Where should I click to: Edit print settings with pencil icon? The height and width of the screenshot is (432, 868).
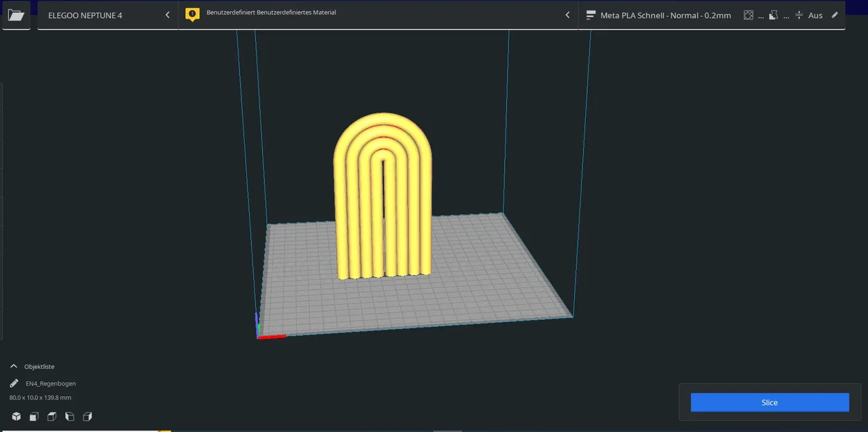coord(835,15)
